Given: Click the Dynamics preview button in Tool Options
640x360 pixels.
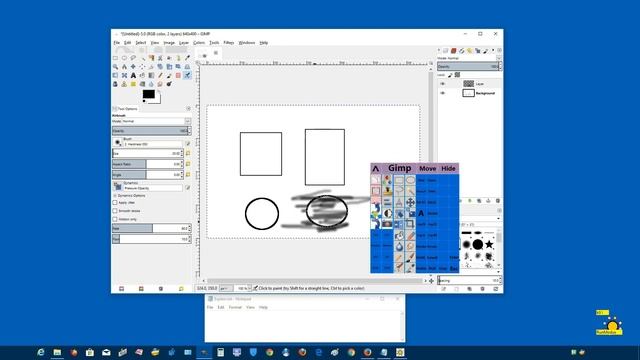Looking at the screenshot, I should pos(118,186).
